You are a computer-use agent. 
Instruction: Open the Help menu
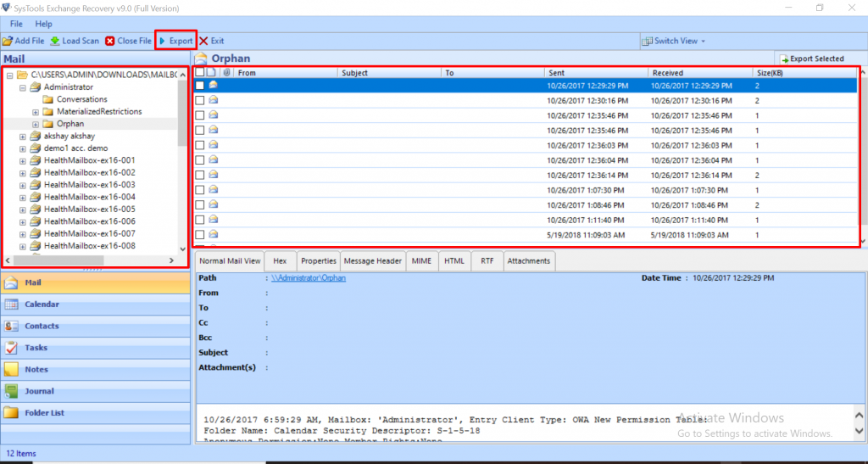click(x=43, y=24)
